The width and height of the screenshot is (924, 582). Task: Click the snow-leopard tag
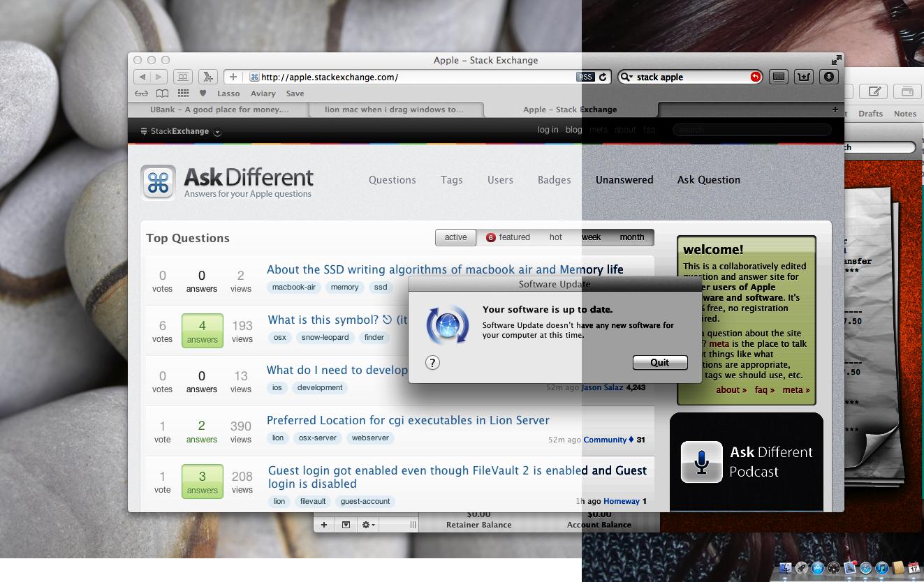pos(325,337)
